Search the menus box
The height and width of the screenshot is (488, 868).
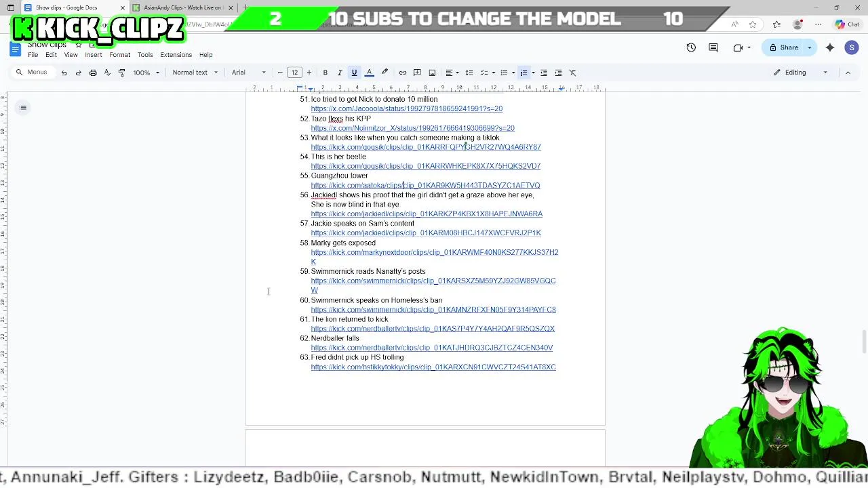pyautogui.click(x=32, y=73)
